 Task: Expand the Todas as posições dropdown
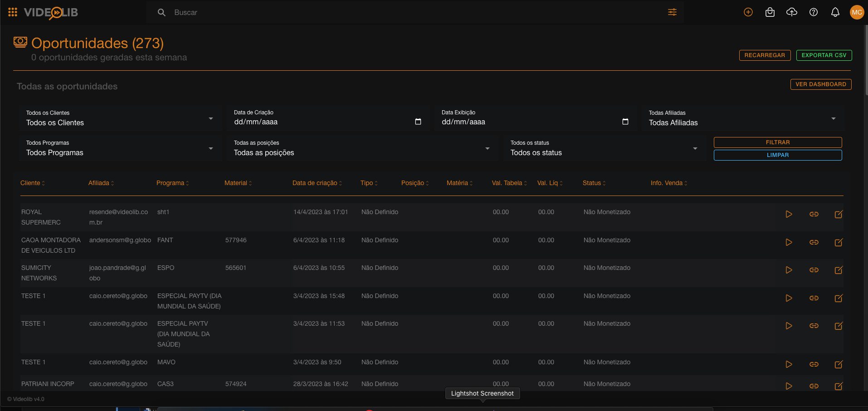point(362,148)
